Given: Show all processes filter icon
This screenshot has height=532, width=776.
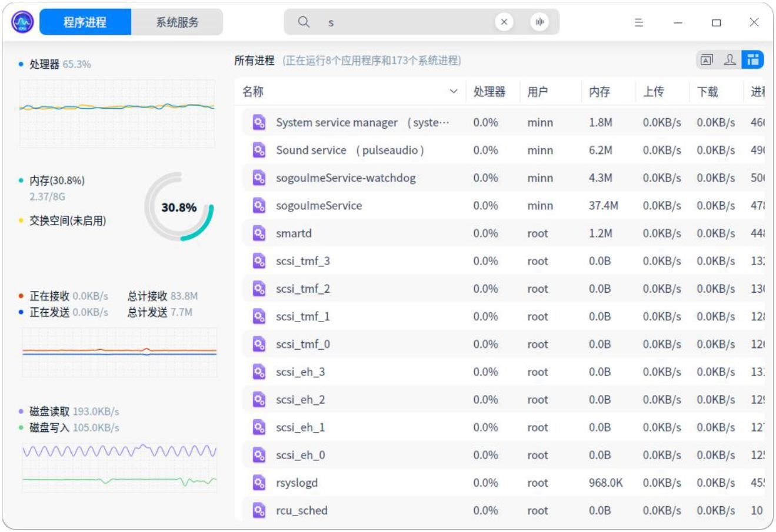Looking at the screenshot, I should [x=752, y=59].
